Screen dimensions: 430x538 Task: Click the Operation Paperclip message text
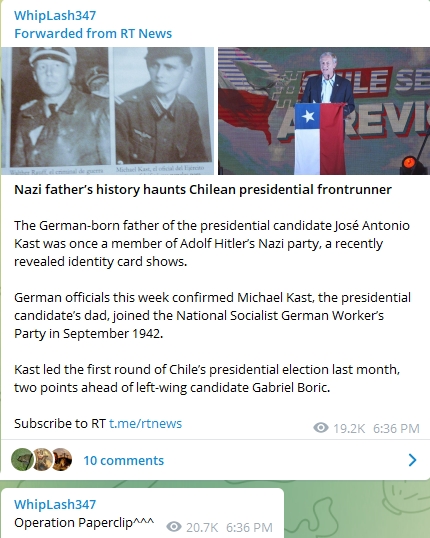click(x=84, y=523)
